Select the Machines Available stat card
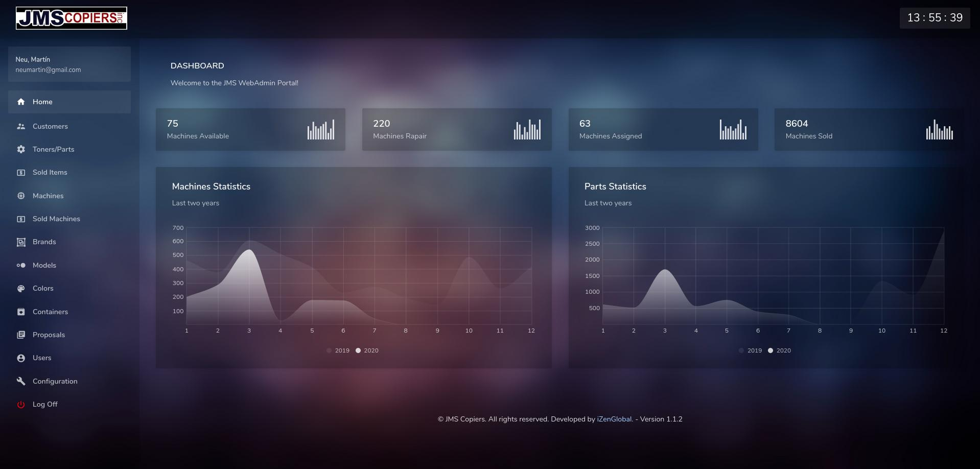 [x=250, y=129]
